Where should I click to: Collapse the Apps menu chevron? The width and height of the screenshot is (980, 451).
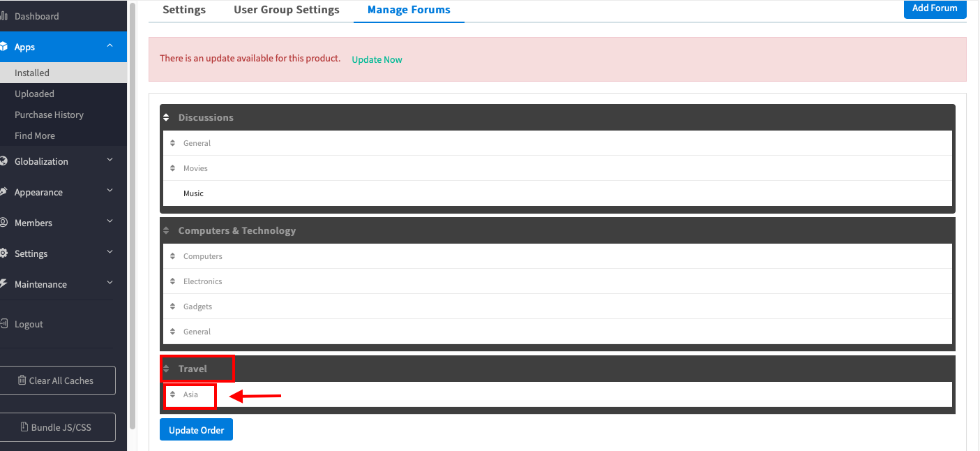click(x=110, y=46)
